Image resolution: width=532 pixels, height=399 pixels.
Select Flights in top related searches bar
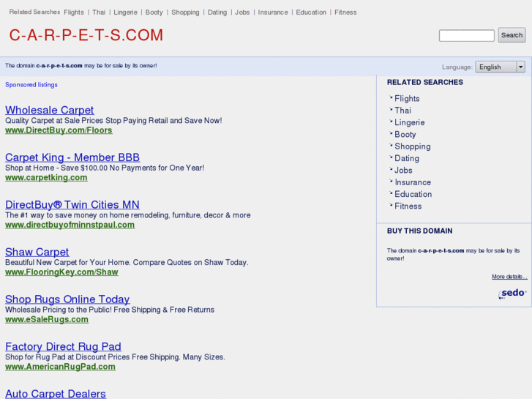[74, 12]
